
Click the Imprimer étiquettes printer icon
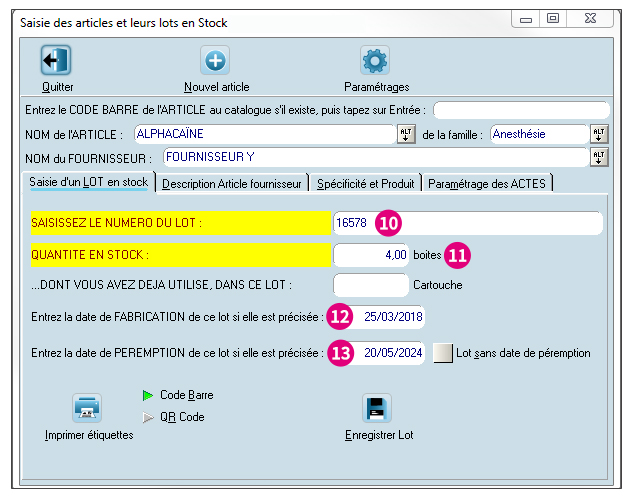(x=87, y=408)
